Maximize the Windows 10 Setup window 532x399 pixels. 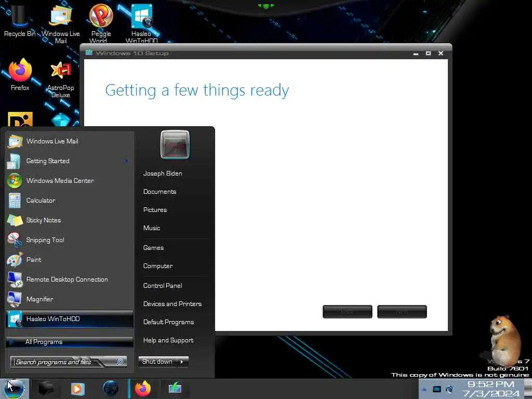[x=428, y=54]
